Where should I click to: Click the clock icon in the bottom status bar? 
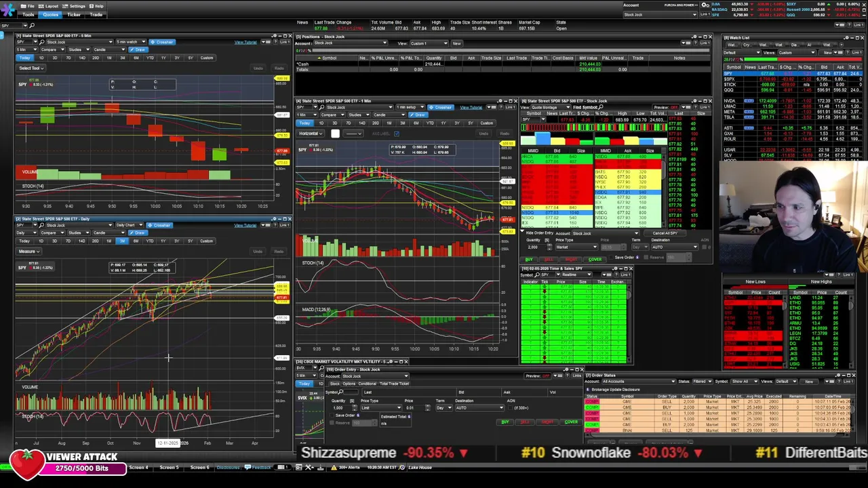(402, 467)
